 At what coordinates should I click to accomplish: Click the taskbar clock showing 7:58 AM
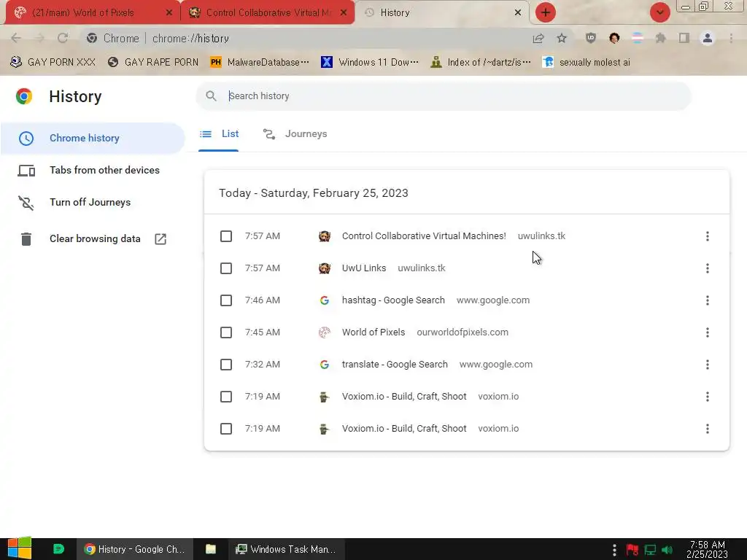coord(708,549)
